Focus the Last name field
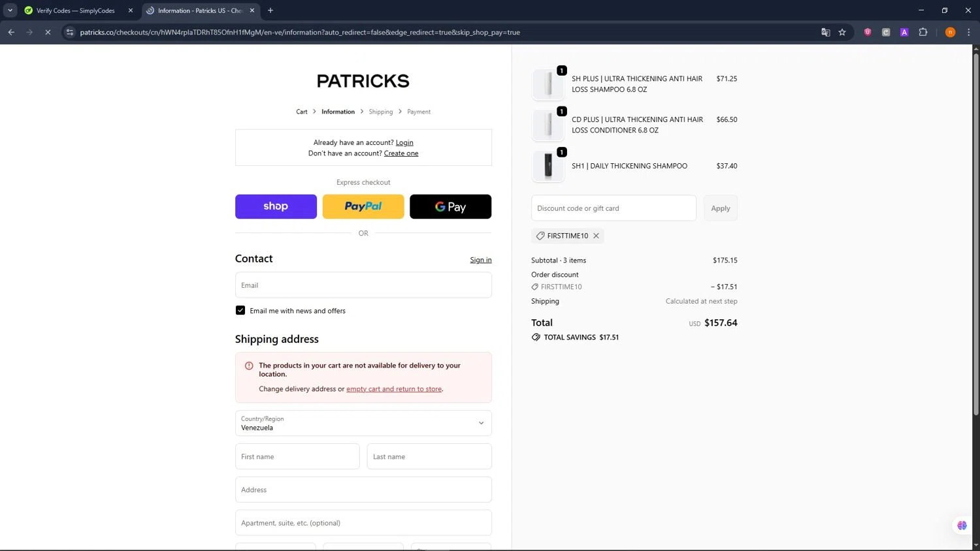The image size is (980, 551). coord(429,456)
